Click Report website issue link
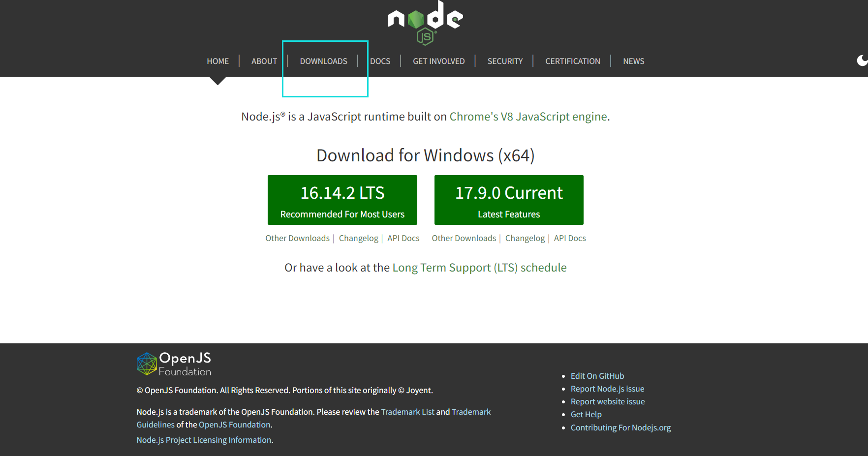Viewport: 868px width, 456px height. [608, 401]
